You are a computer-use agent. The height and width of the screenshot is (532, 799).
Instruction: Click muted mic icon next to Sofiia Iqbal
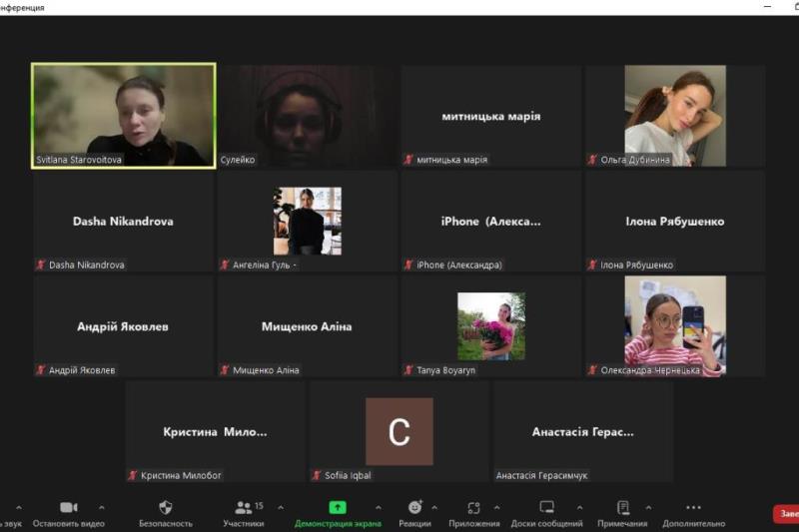(x=317, y=475)
